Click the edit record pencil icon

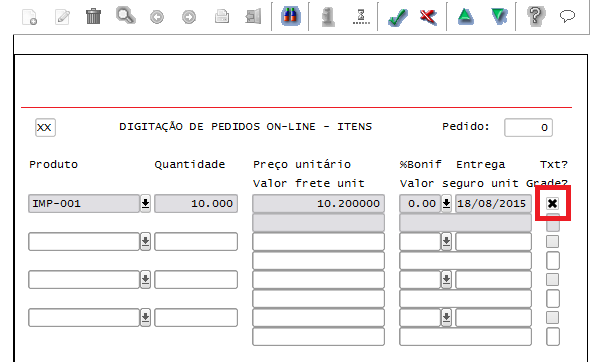[x=62, y=17]
